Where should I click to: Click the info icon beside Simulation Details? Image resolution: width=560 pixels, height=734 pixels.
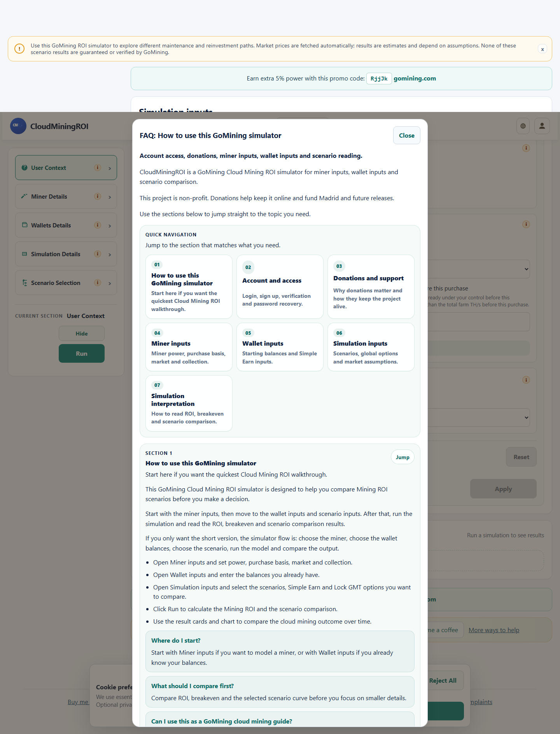(x=98, y=254)
